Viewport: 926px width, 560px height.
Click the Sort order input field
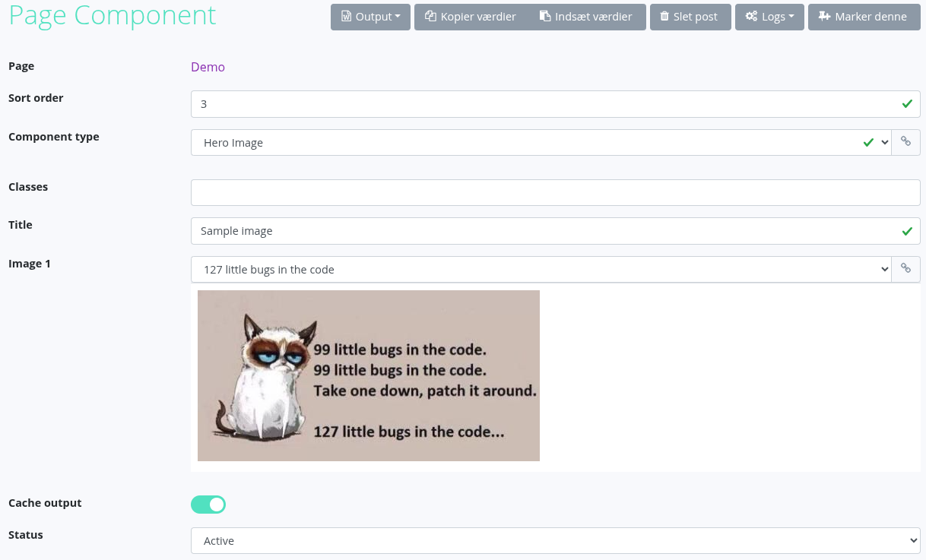click(555, 104)
